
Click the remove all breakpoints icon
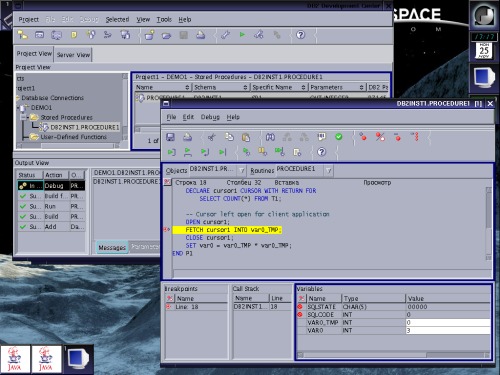[x=415, y=137]
